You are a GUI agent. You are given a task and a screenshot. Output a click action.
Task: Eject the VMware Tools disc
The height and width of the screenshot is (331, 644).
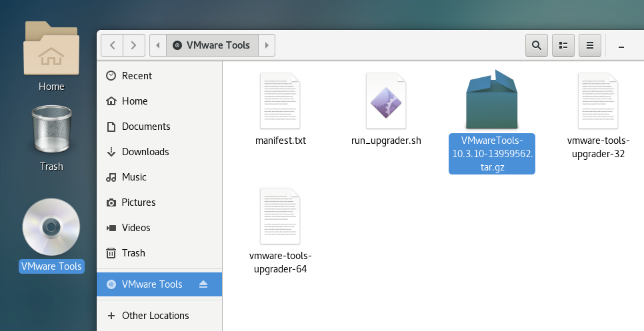(x=203, y=284)
